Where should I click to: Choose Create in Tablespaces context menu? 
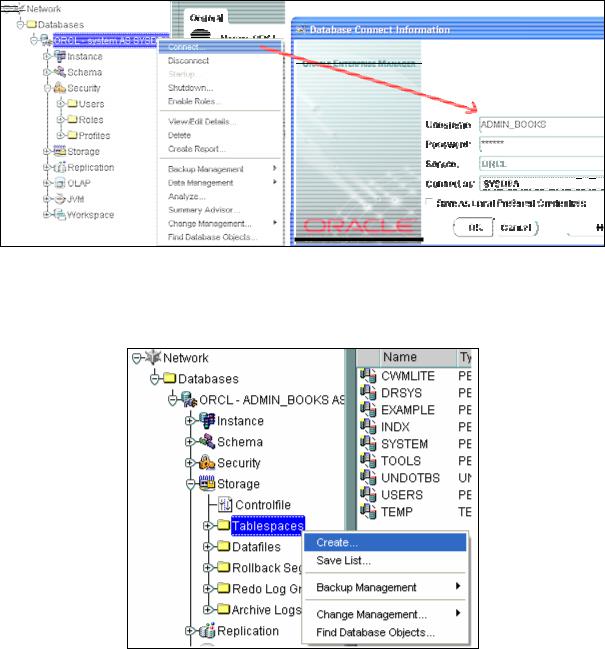(385, 542)
